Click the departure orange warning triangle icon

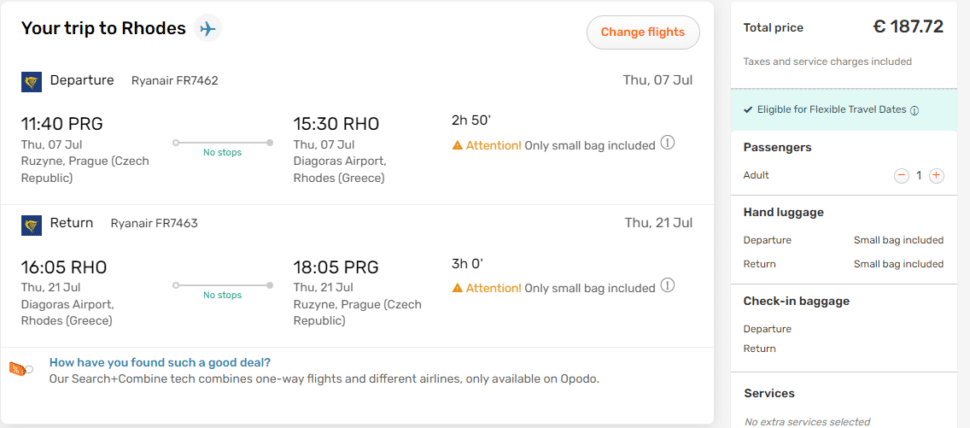(x=458, y=146)
